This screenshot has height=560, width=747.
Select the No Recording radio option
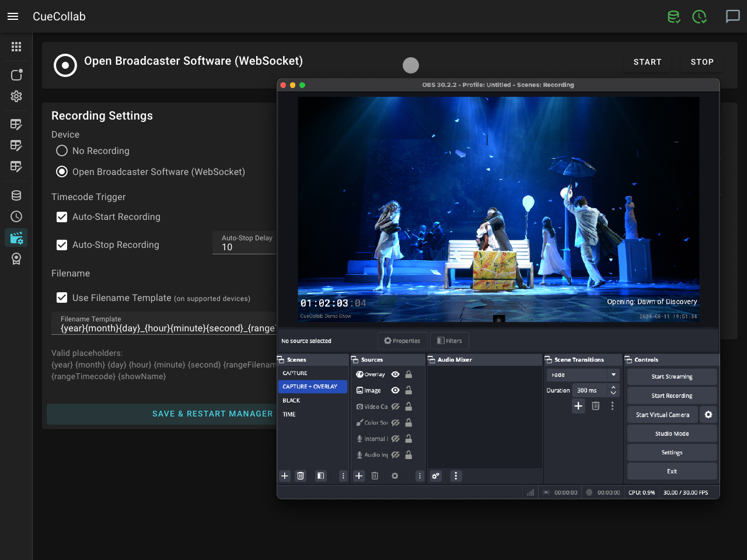click(62, 150)
